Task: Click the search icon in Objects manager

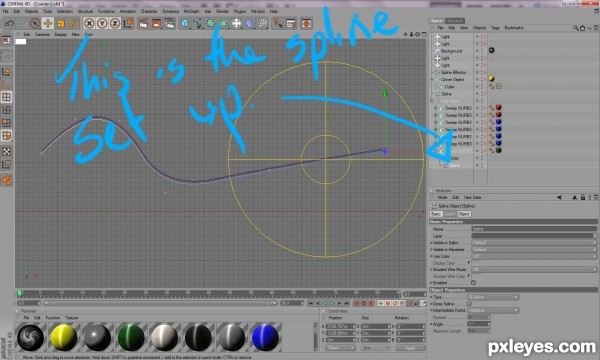Action: (576, 28)
